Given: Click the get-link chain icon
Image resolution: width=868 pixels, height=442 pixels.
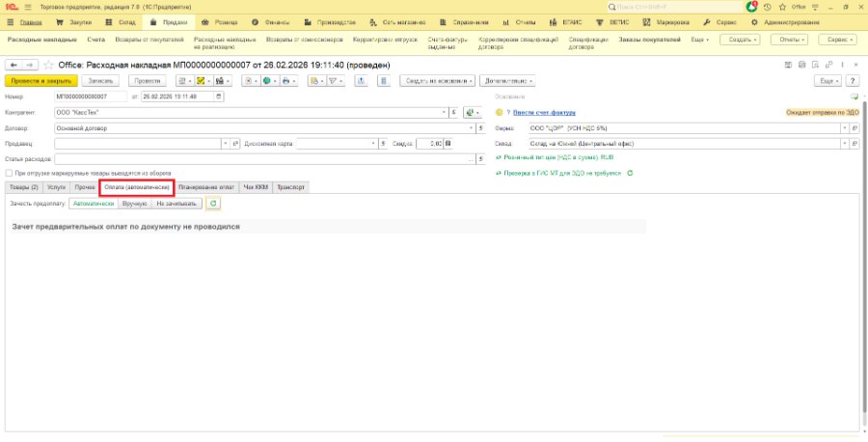Looking at the screenshot, I should pyautogui.click(x=828, y=65).
